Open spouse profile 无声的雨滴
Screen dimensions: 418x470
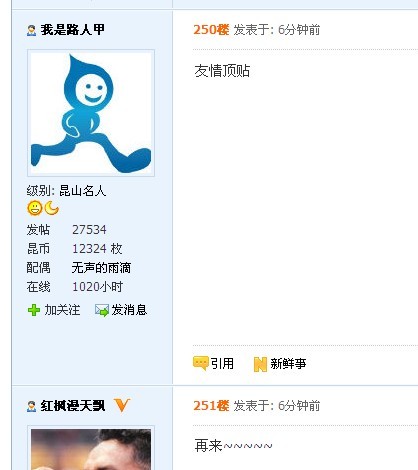click(101, 268)
